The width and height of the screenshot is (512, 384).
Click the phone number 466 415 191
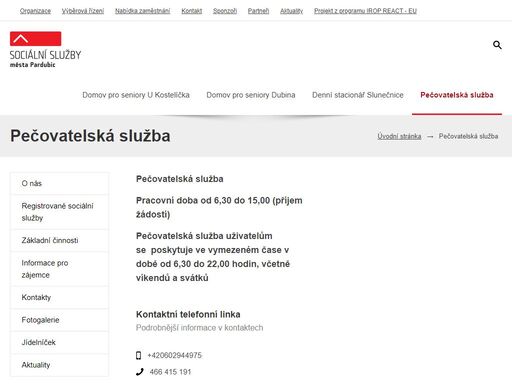170,372
